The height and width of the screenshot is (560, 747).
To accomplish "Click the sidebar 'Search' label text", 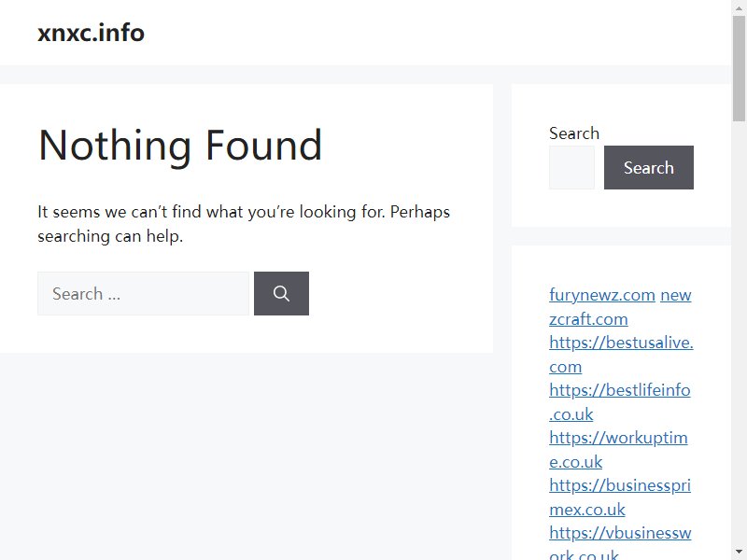I will pos(574,133).
